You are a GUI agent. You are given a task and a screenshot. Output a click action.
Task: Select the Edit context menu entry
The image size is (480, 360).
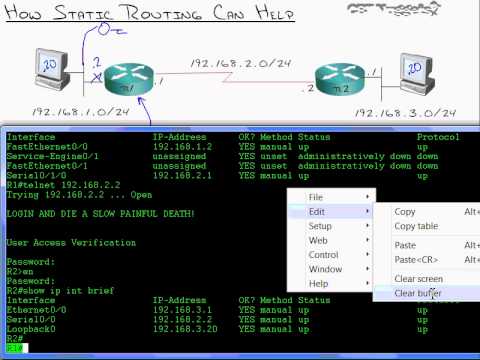pyautogui.click(x=331, y=212)
